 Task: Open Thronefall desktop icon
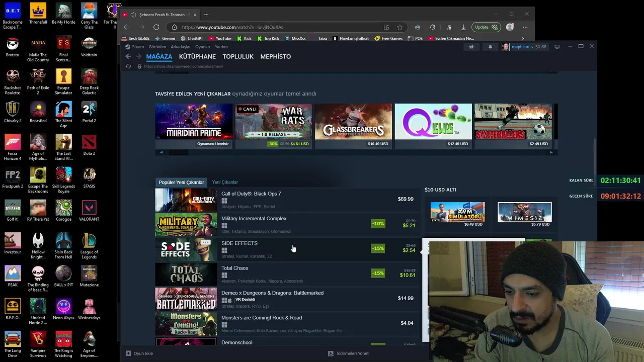click(38, 15)
